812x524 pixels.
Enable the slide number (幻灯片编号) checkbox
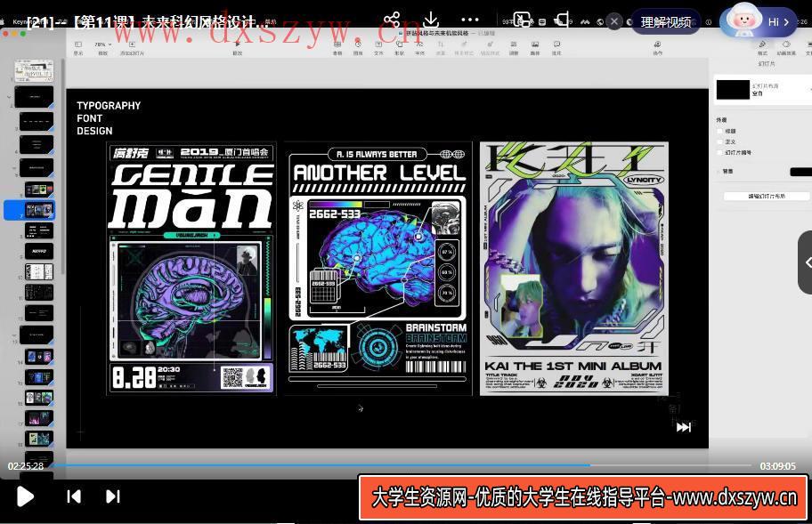click(720, 152)
